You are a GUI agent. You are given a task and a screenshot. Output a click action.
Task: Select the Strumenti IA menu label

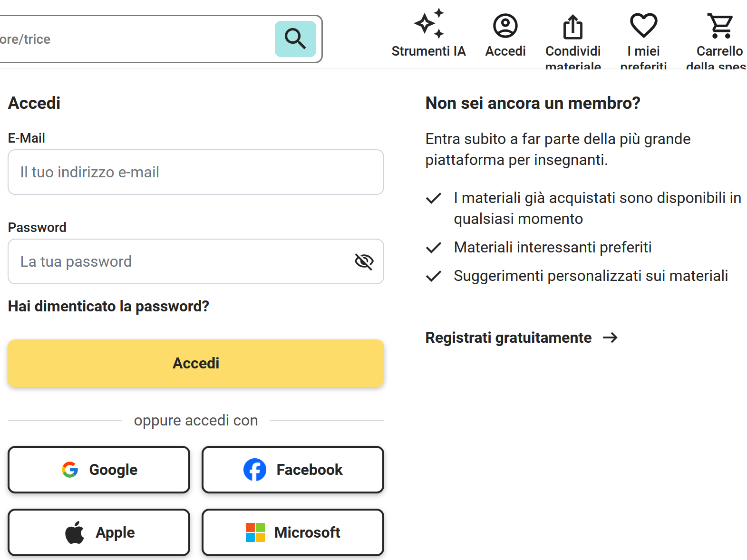[428, 51]
